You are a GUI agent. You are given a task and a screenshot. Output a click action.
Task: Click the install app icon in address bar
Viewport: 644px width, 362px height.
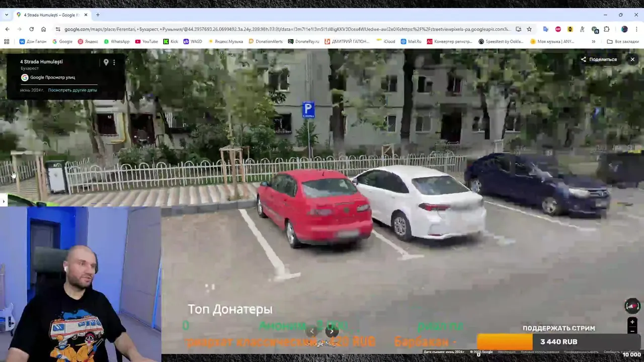coord(518,29)
